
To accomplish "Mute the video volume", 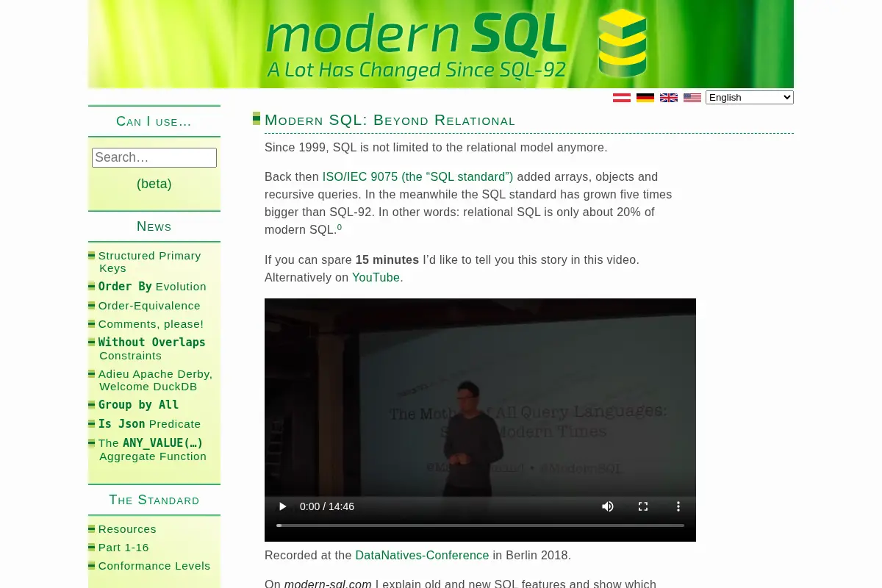I will click(608, 506).
